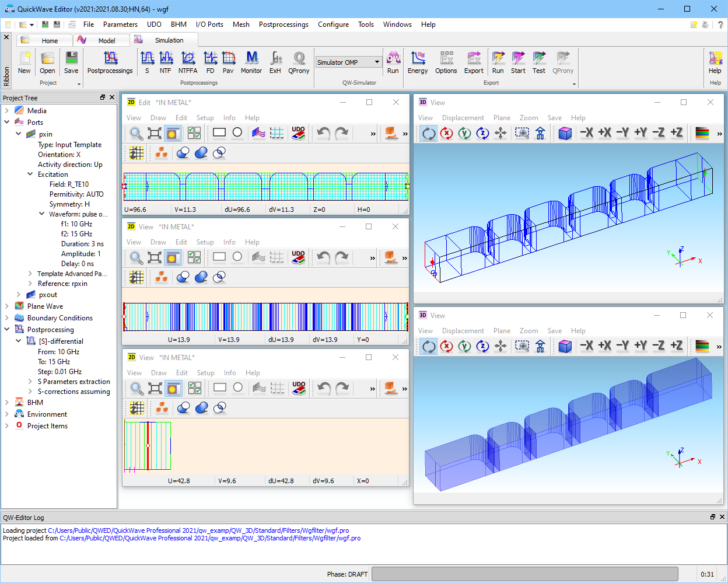Screen dimensions: 728x583
Task: Open the Simulator OMP dropdown
Action: coord(377,62)
